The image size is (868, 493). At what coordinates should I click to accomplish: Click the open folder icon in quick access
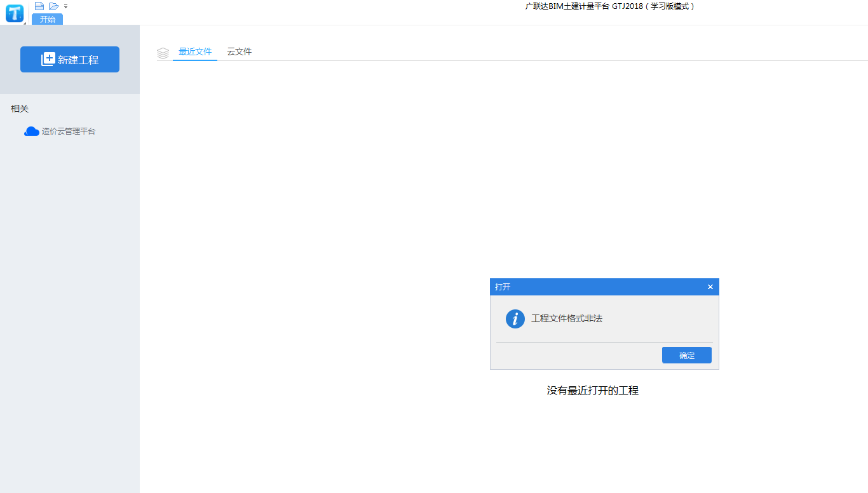point(54,6)
